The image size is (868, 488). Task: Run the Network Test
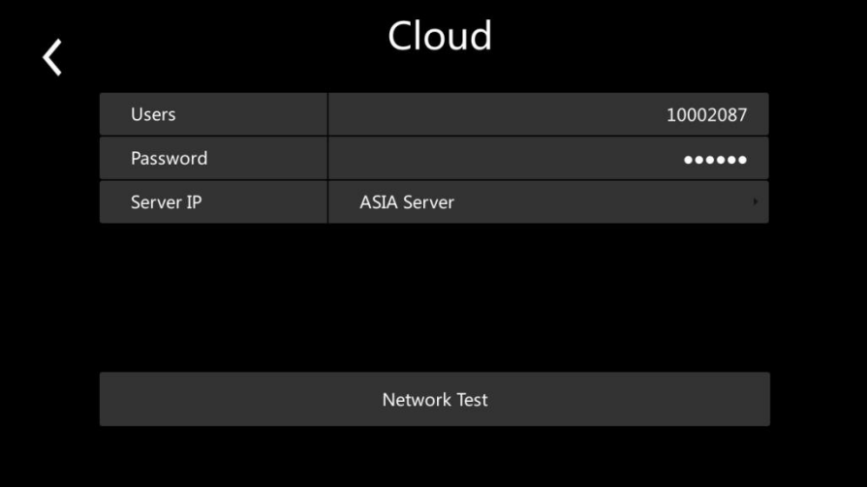click(435, 399)
